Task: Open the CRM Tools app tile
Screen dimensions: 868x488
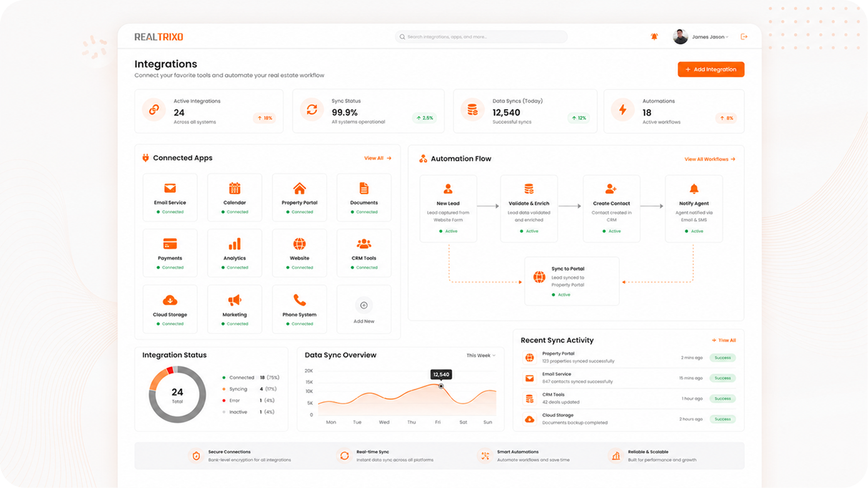Action: click(x=364, y=253)
